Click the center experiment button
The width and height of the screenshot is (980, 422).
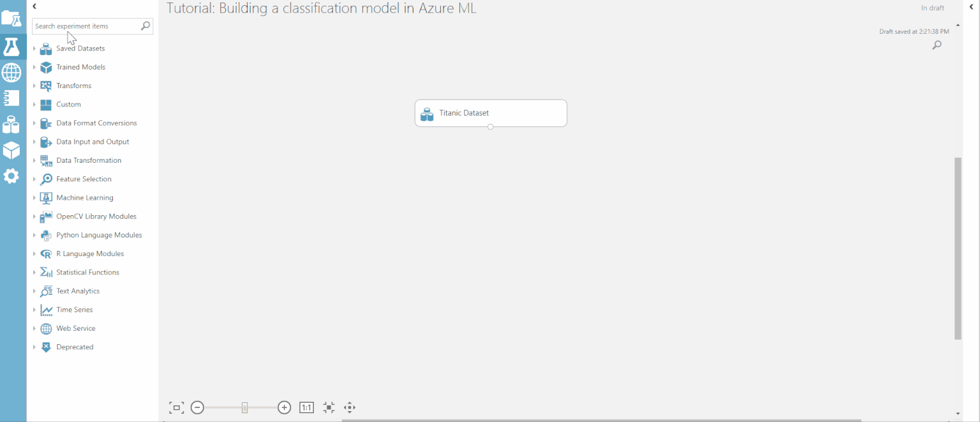coord(329,407)
